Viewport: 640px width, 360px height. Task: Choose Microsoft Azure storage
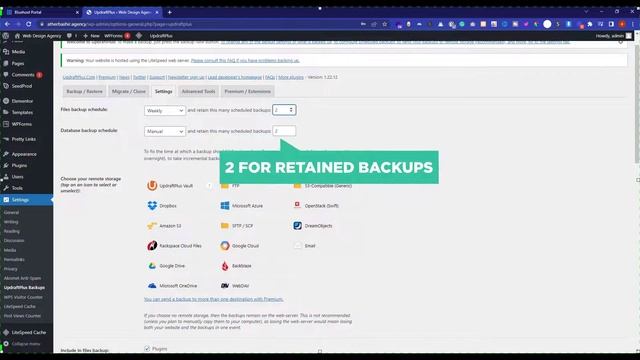[225, 206]
